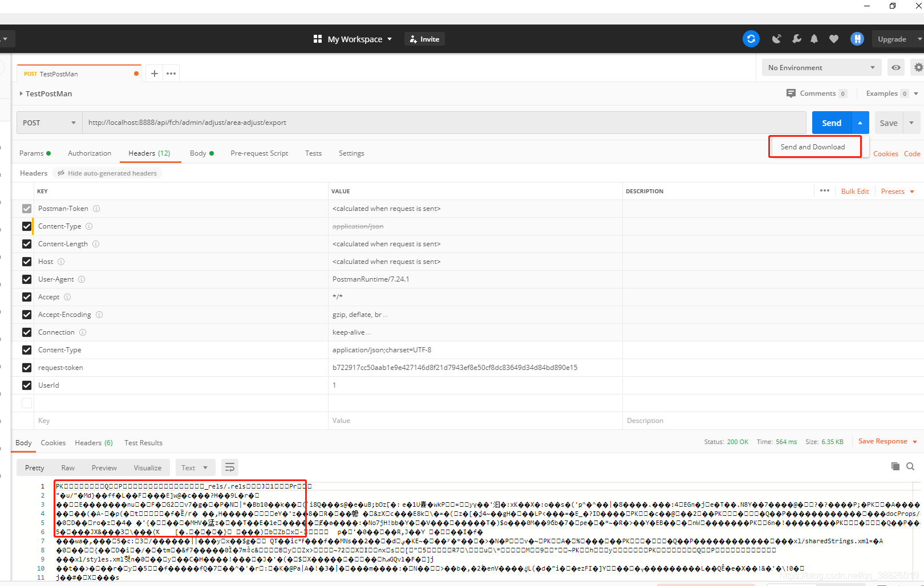
Task: Click info icon next to User-Agent
Action: point(82,279)
